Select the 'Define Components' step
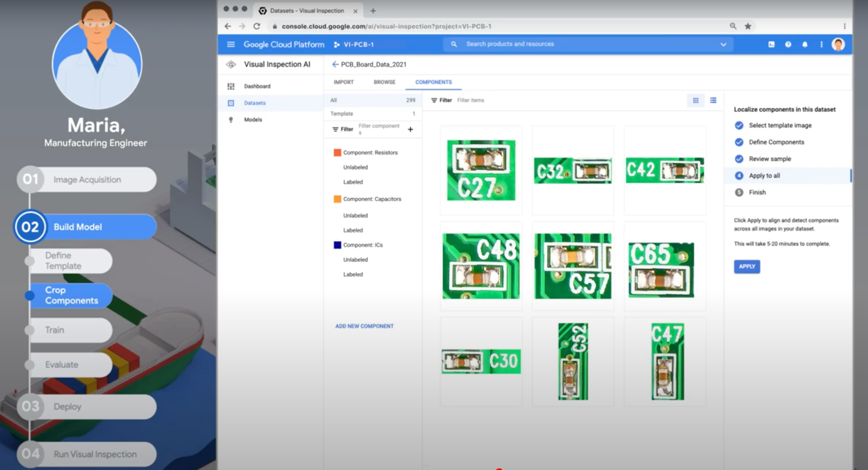868x470 pixels. (776, 142)
